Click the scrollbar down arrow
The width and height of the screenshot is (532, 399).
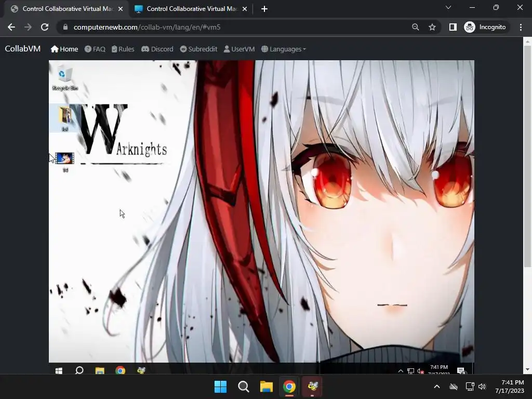coord(527,369)
